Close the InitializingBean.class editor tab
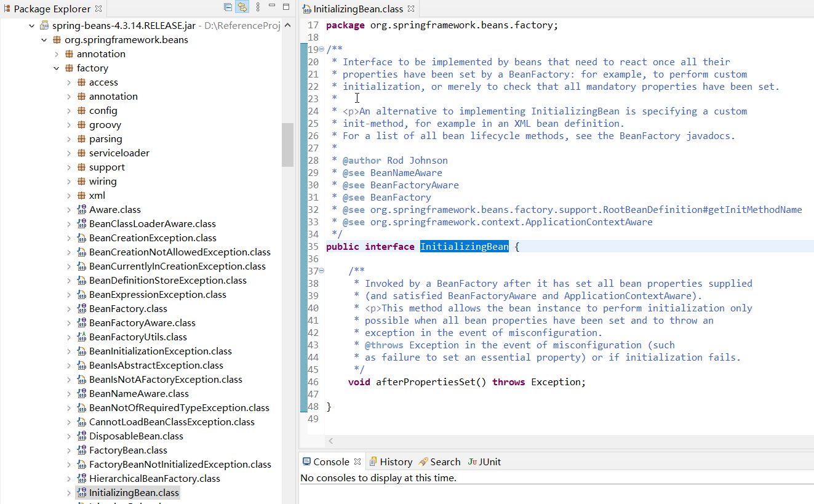 click(x=411, y=9)
